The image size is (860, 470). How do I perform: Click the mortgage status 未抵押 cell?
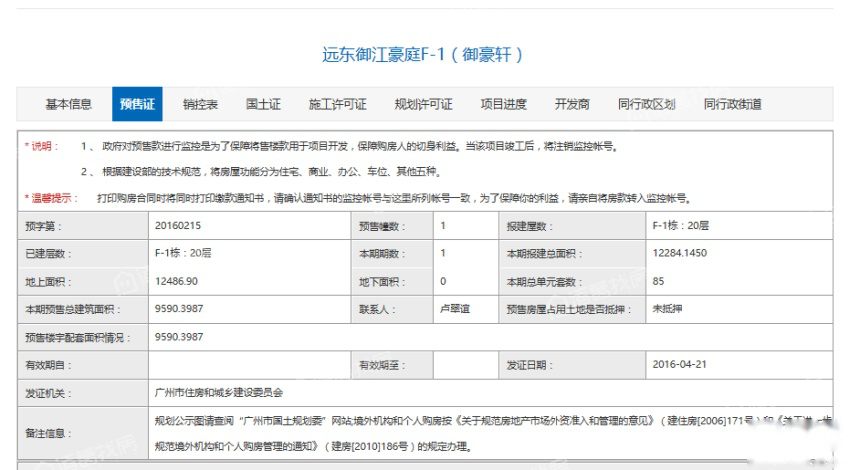point(666,309)
